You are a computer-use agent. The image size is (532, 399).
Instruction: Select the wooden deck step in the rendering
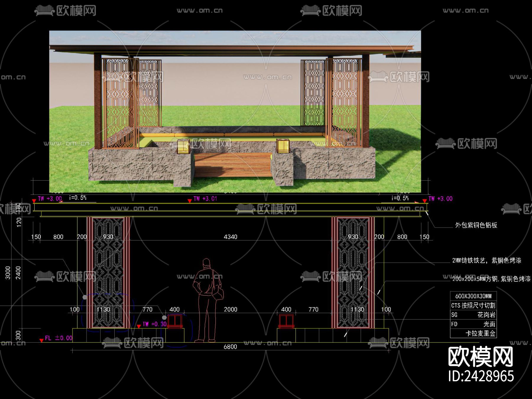coord(233,165)
